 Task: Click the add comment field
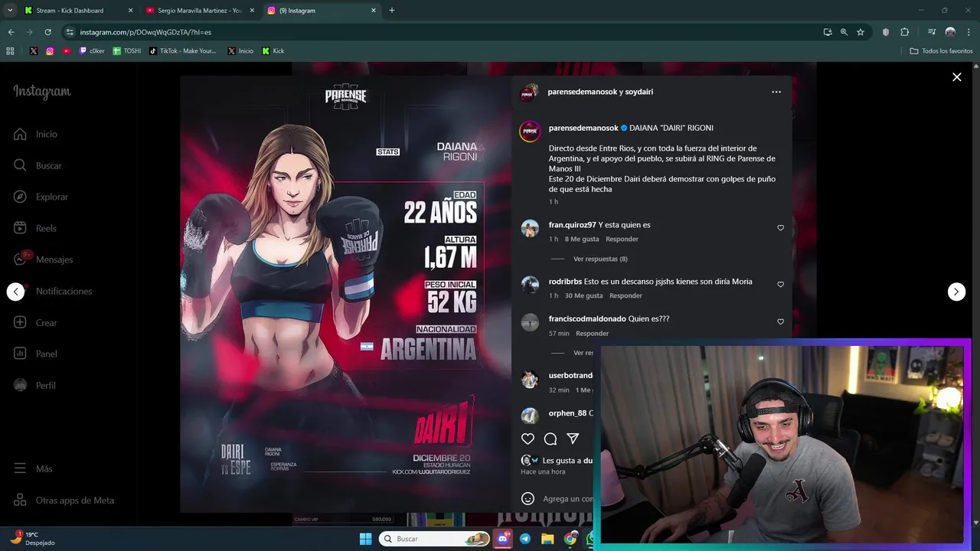(x=568, y=499)
